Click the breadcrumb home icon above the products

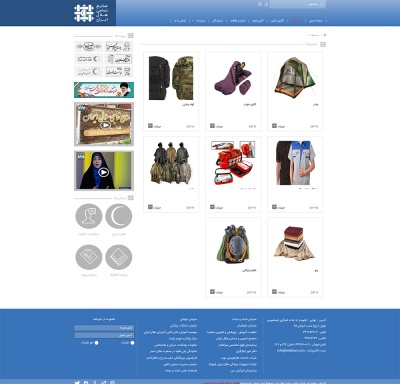coord(325,35)
